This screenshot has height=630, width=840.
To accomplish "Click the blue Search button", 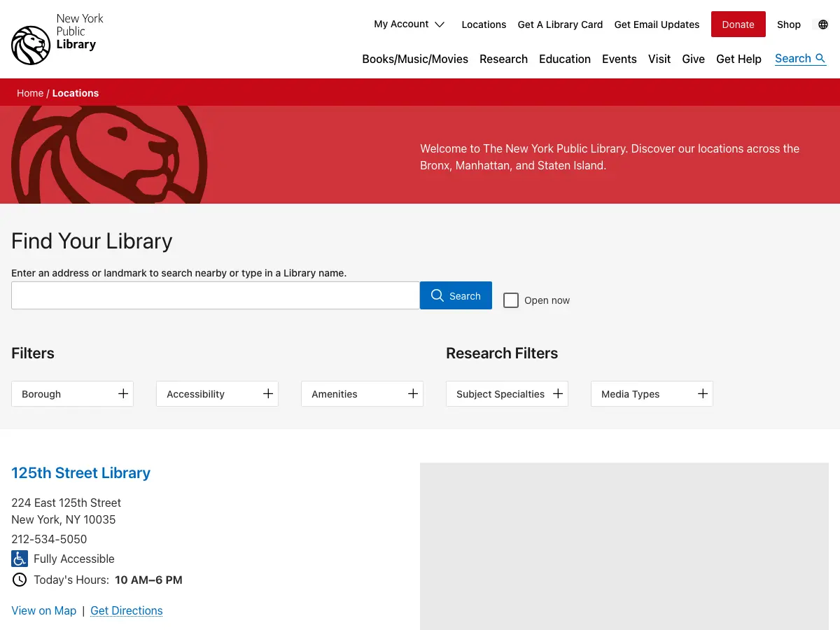I will [x=456, y=295].
